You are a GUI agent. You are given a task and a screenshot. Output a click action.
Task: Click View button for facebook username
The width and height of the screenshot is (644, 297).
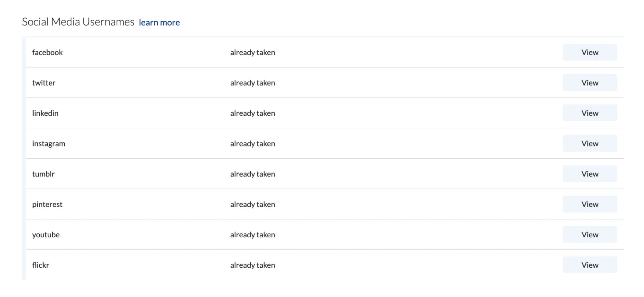tap(590, 52)
